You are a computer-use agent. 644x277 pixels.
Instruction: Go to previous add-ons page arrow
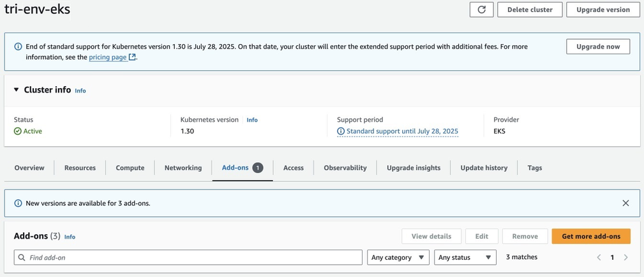(599, 257)
